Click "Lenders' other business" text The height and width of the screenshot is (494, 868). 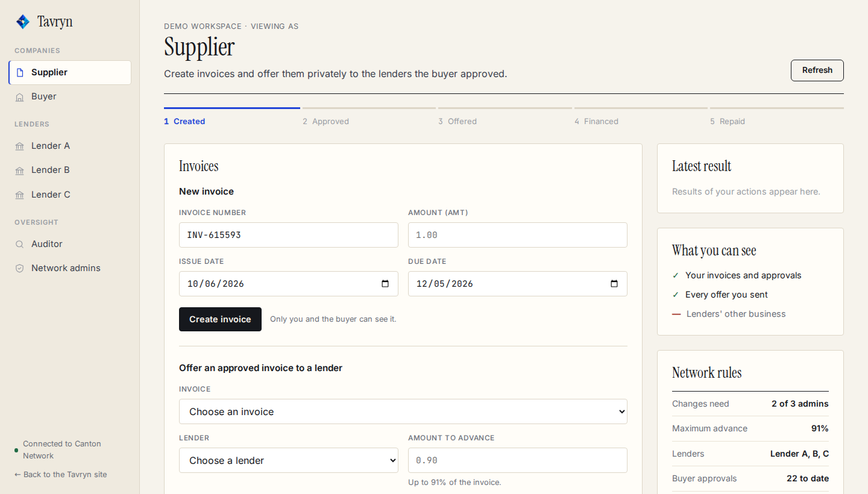click(x=736, y=314)
